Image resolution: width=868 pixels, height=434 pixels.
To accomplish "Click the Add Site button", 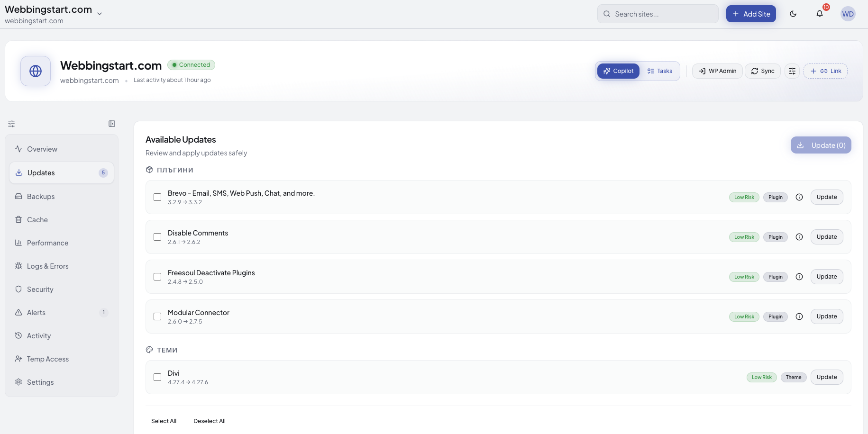I will tap(750, 14).
